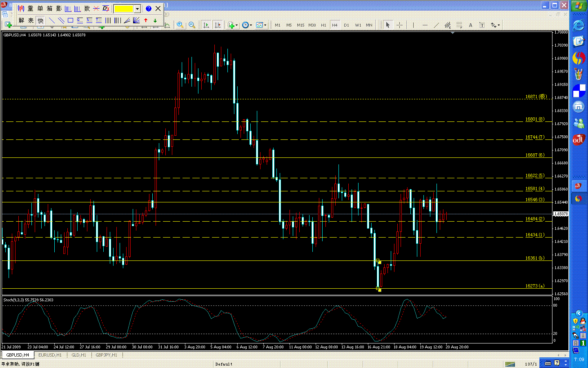
Task: Click the 单 button in floating toolbar
Action: coord(40,9)
